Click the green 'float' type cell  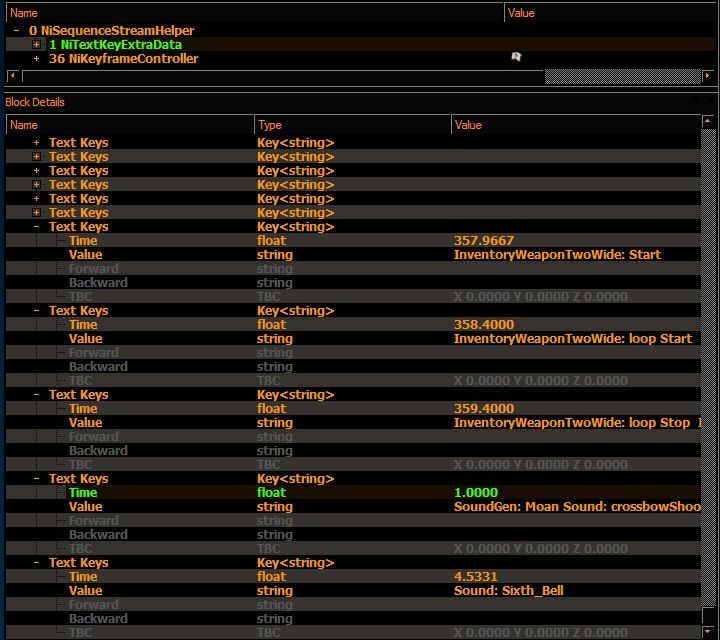[271, 493]
